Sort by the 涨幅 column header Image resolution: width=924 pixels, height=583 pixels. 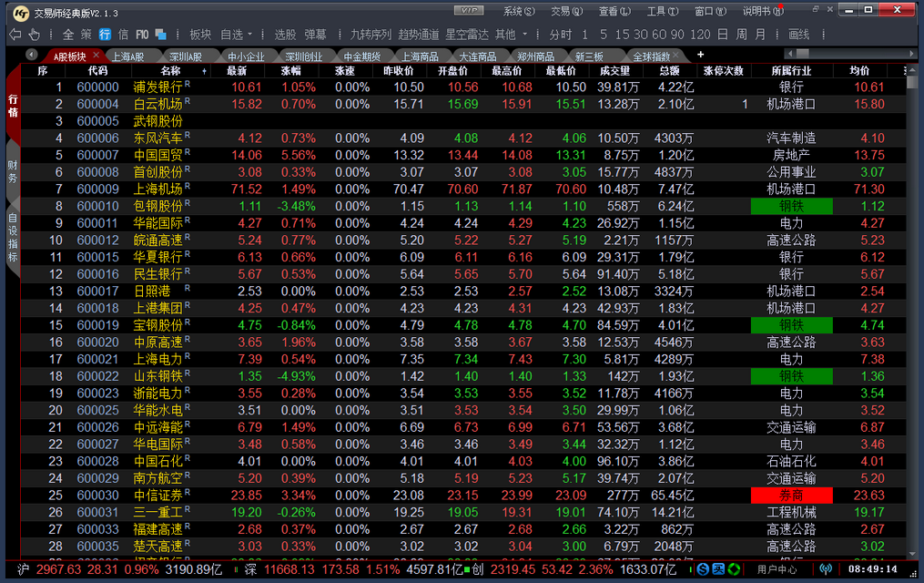pos(290,71)
